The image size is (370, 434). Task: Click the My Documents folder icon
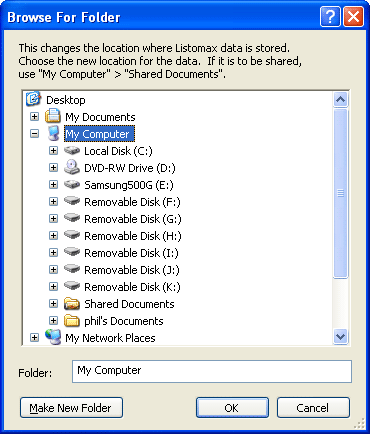pos(53,116)
